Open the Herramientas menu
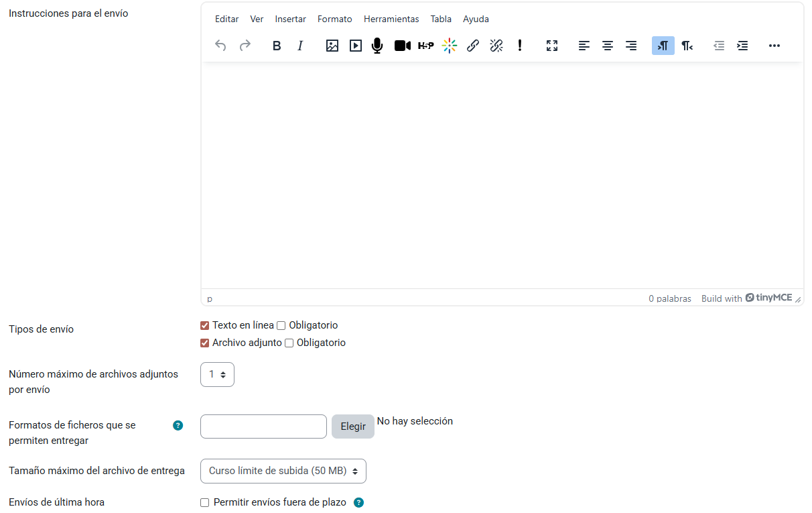812x513 pixels. (391, 19)
